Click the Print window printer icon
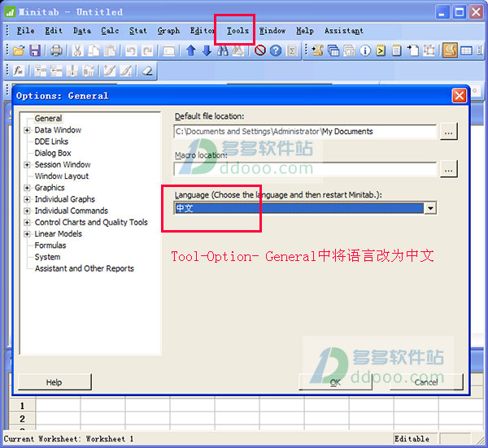 click(x=56, y=50)
